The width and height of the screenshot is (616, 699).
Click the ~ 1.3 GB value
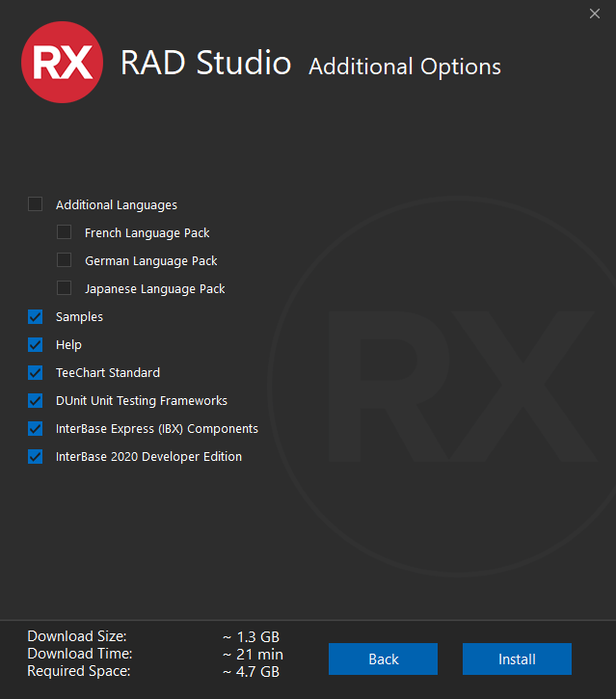coord(251,637)
